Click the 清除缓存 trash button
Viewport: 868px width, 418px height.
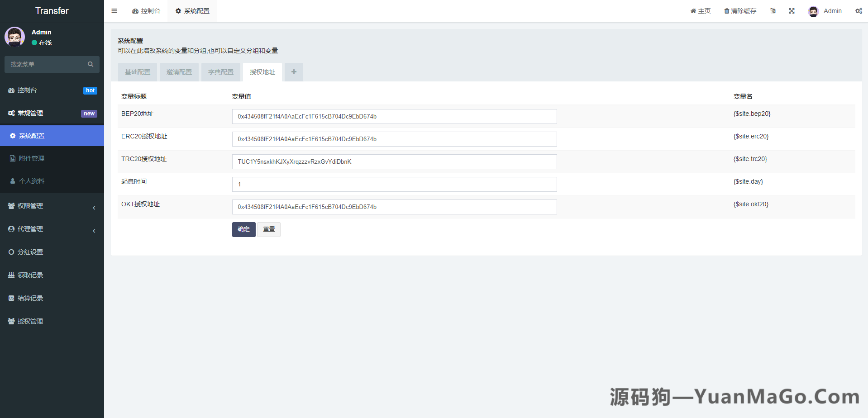pos(740,11)
